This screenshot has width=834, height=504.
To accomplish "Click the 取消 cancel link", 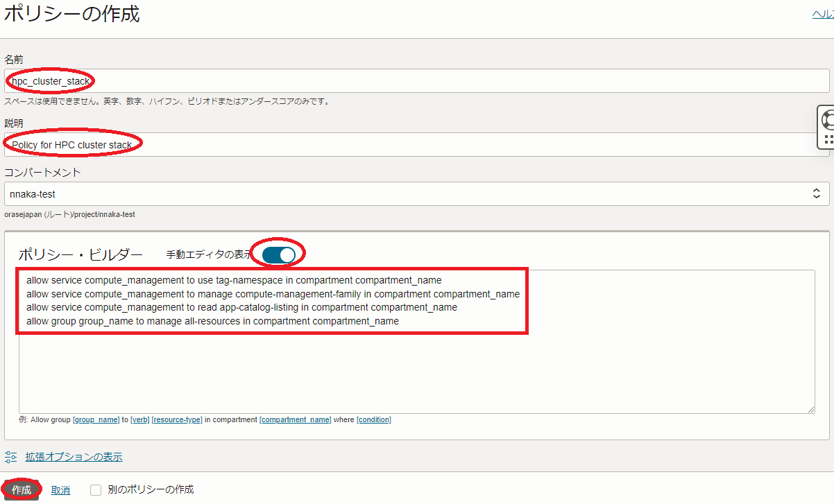I will pyautogui.click(x=60, y=490).
